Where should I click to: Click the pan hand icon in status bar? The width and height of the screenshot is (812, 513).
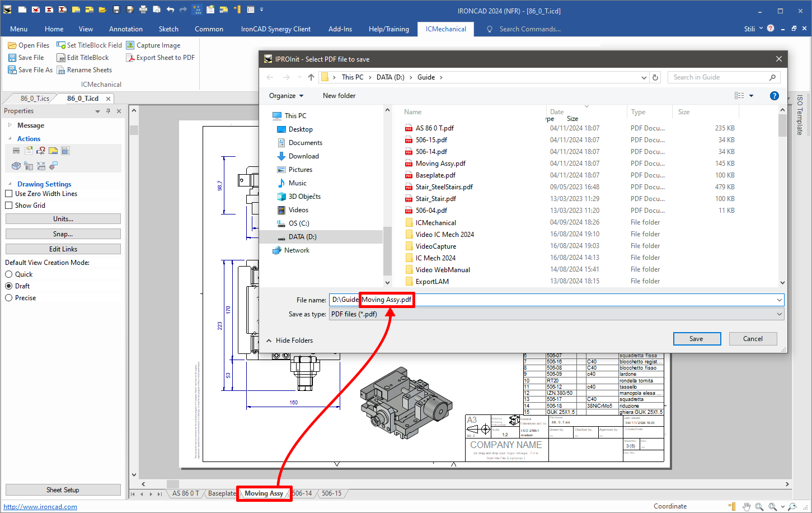[747, 506]
